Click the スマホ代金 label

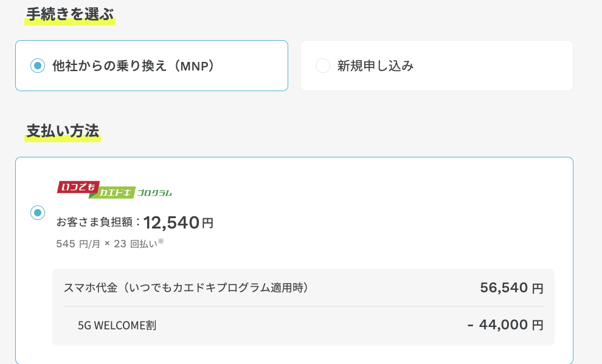(x=88, y=287)
